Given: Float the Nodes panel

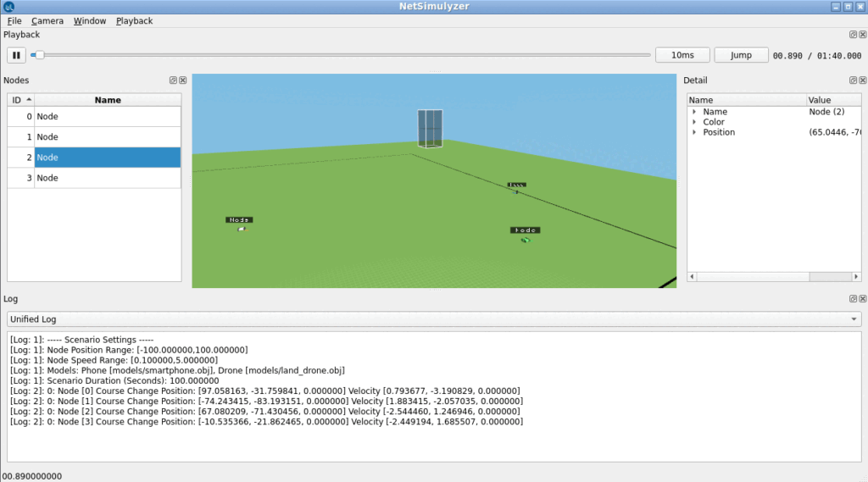Looking at the screenshot, I should click(x=173, y=80).
